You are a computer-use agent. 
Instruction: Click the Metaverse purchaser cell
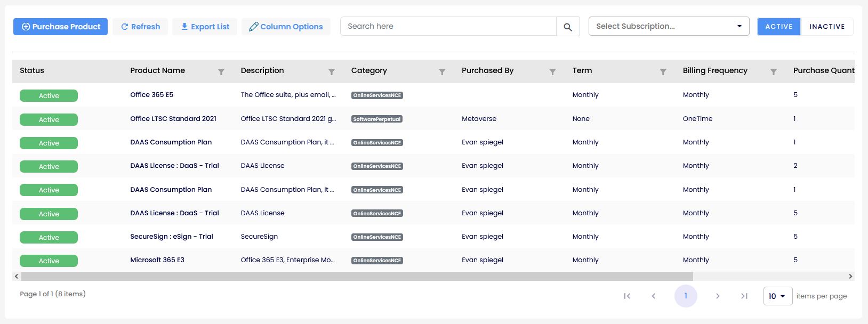coord(479,119)
